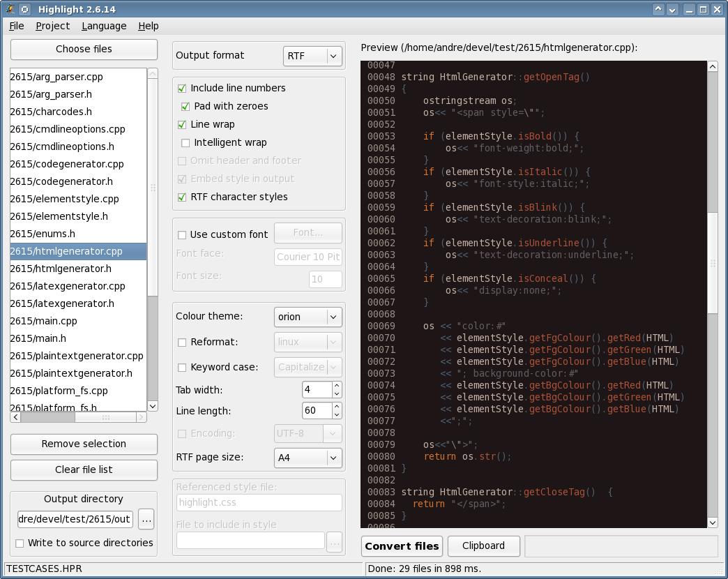
Task: Toggle Include line numbers checkbox
Action: coord(182,88)
